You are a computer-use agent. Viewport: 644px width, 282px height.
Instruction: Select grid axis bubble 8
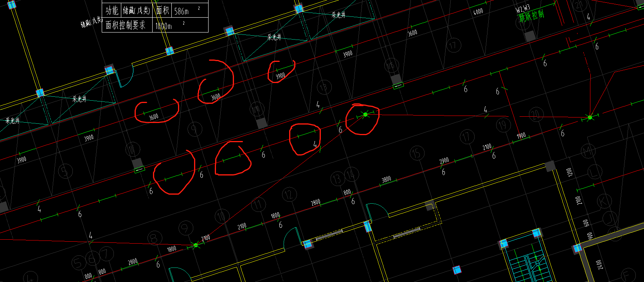(x=155, y=238)
